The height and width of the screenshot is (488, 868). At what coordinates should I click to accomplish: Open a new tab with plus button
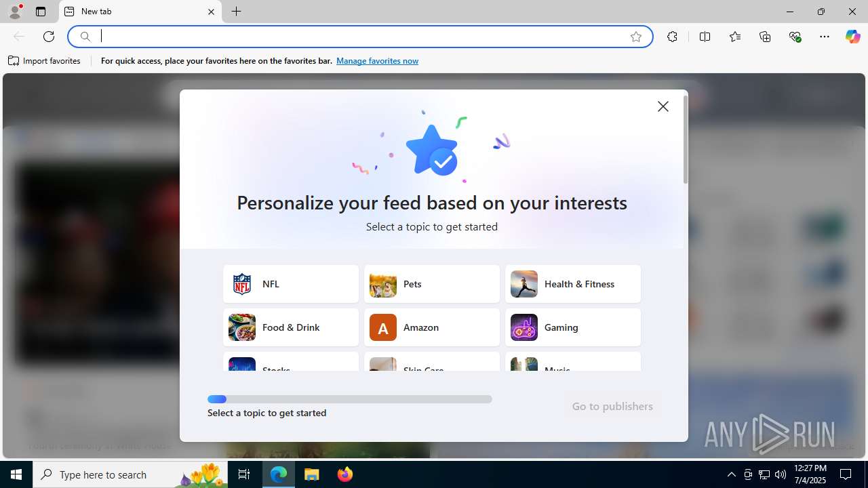click(x=236, y=12)
